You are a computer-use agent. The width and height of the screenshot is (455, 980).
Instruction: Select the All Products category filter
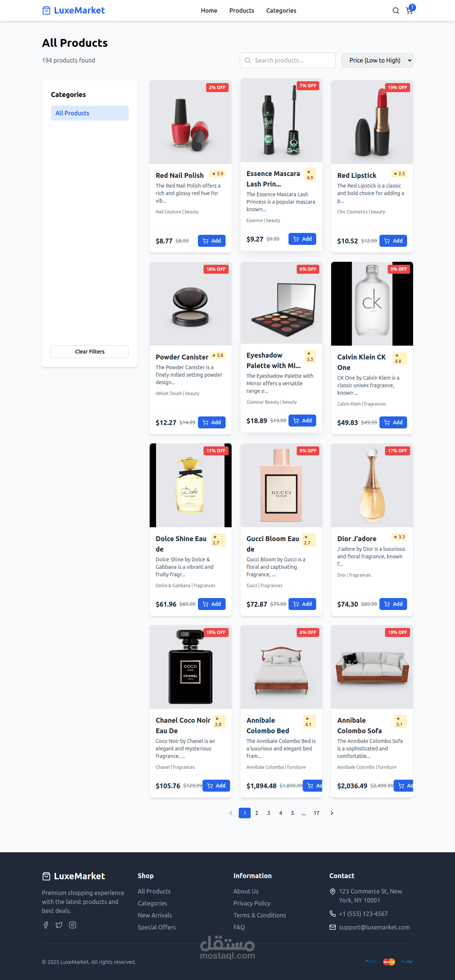(90, 113)
